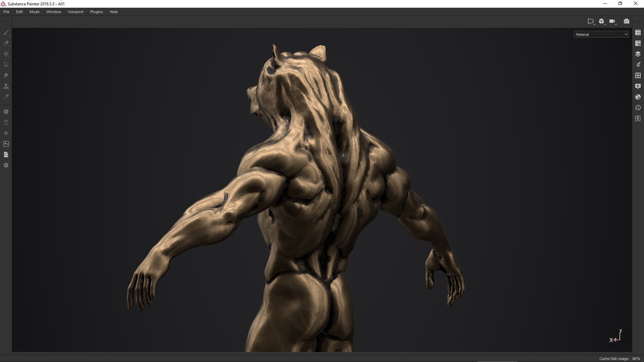Click the hexagon S plugin icon below the eyedropper
Image resolution: width=644 pixels, height=362 pixels.
6,112
